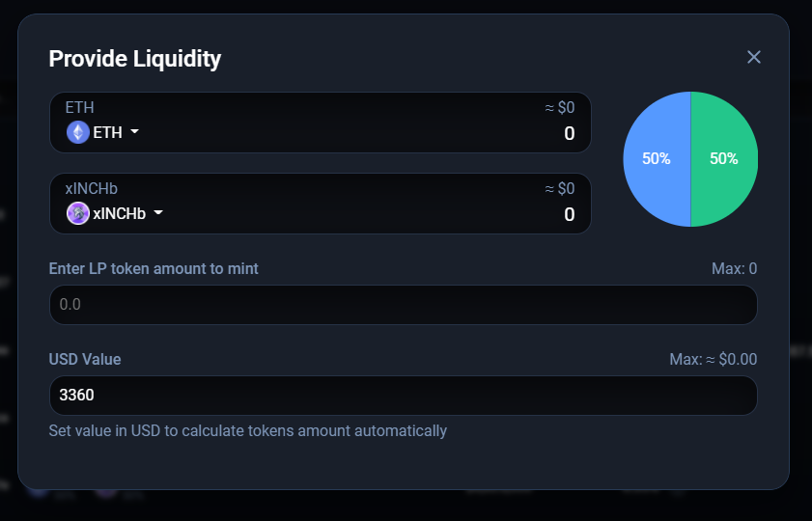Close the Provide Liquidity dialog
This screenshot has height=521, width=812.
pos(753,57)
